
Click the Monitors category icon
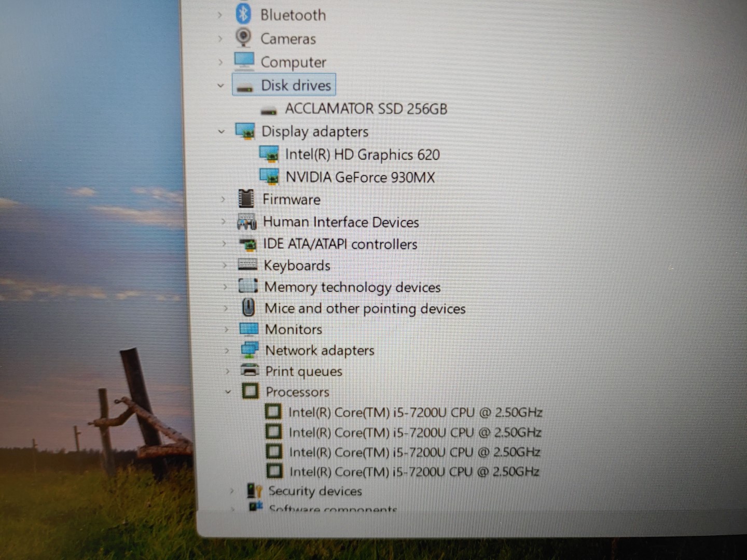pyautogui.click(x=249, y=329)
